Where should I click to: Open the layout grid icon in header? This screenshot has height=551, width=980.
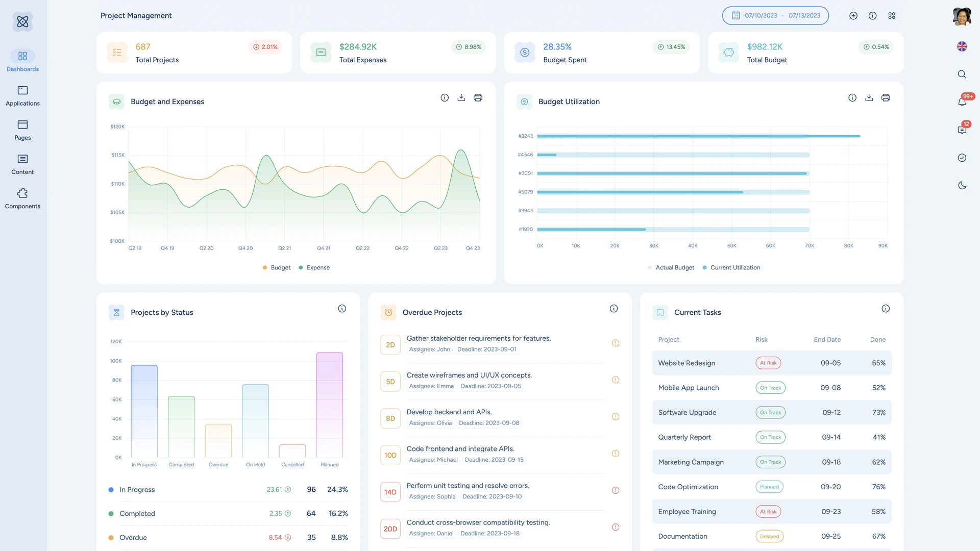tap(892, 16)
